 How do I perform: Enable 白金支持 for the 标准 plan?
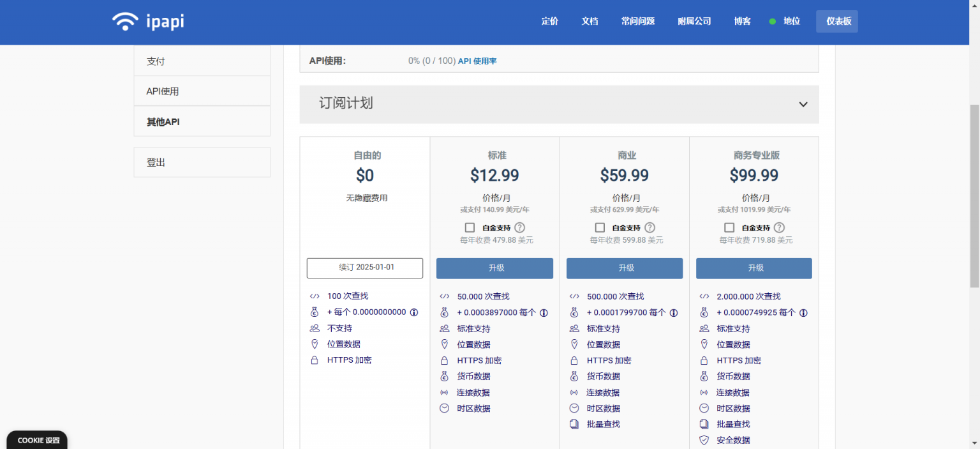470,227
